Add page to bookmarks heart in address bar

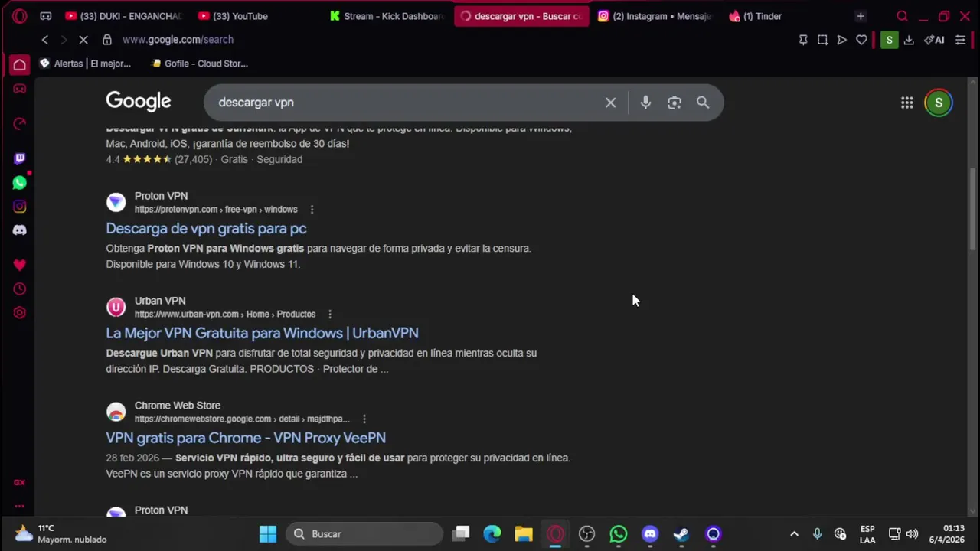(x=861, y=40)
